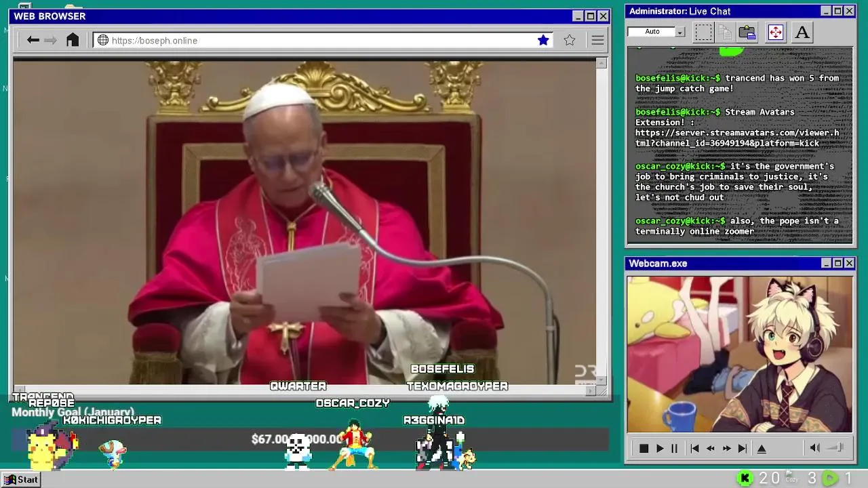Close the WEB BROWSER window

pos(603,16)
